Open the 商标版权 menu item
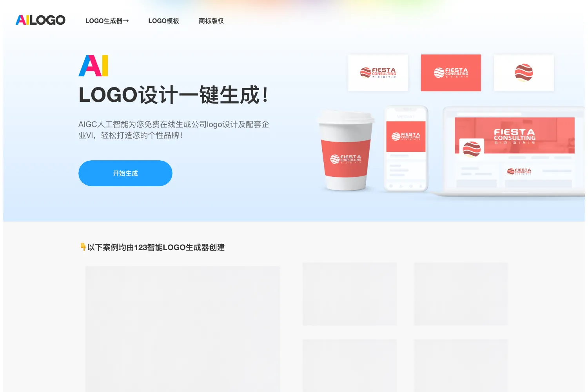The image size is (588, 392). [x=211, y=21]
